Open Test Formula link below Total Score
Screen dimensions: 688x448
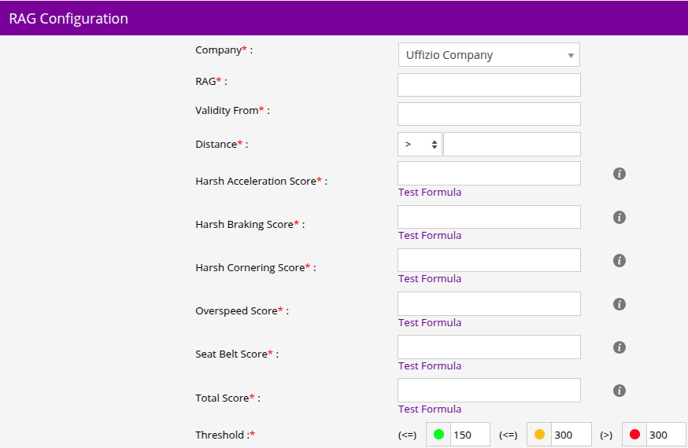point(430,409)
